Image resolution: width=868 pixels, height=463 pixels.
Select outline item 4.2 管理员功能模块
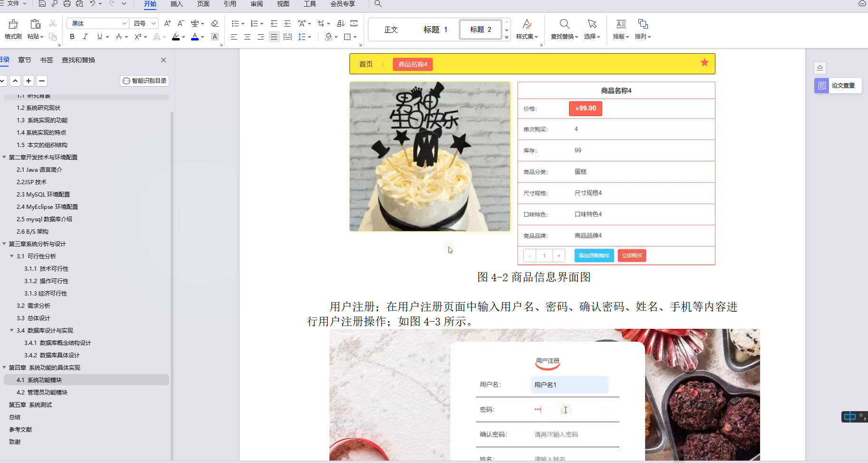42,392
